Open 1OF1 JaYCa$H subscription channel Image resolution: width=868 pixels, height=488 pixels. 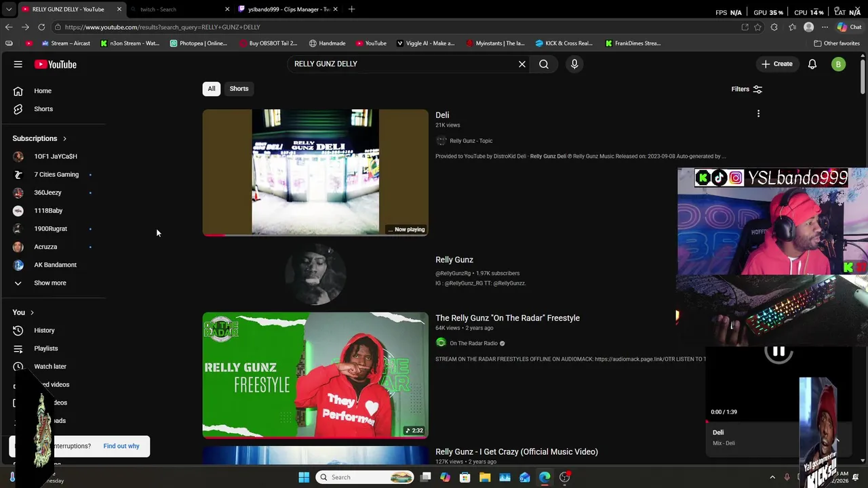[54, 157]
